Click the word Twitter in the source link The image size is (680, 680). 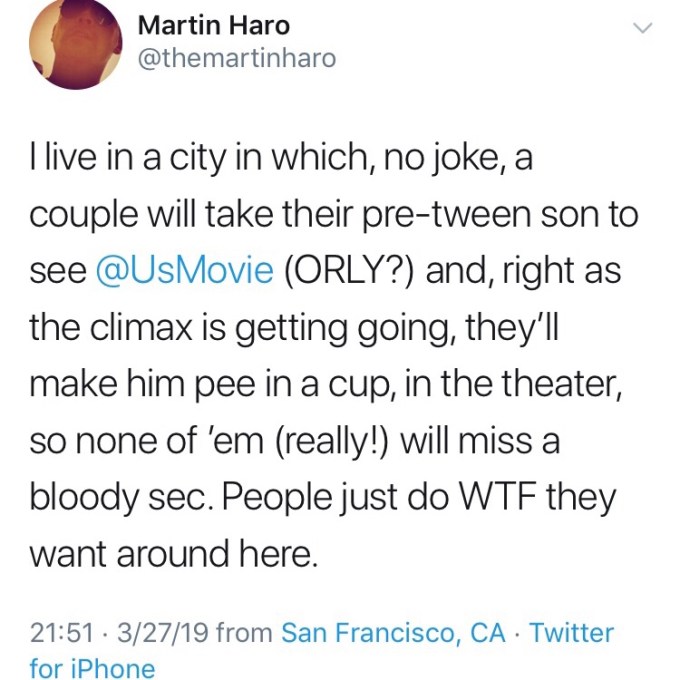point(571,632)
